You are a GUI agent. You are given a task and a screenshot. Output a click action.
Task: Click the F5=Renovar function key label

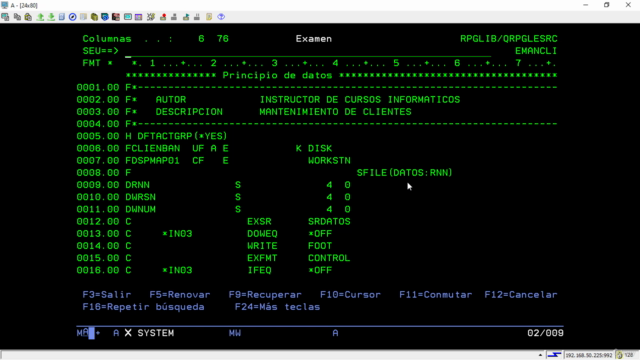(180, 295)
